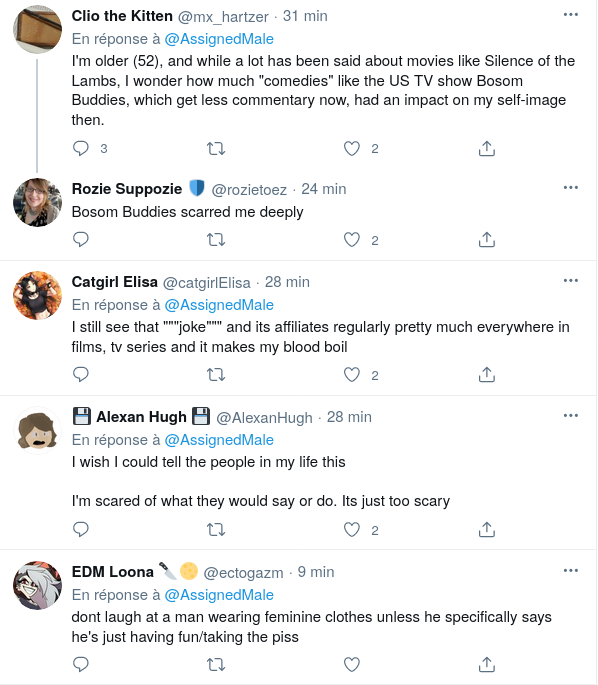The height and width of the screenshot is (685, 598).
Task: Open @AssignedMale link in Clio's reply
Action: tap(219, 39)
